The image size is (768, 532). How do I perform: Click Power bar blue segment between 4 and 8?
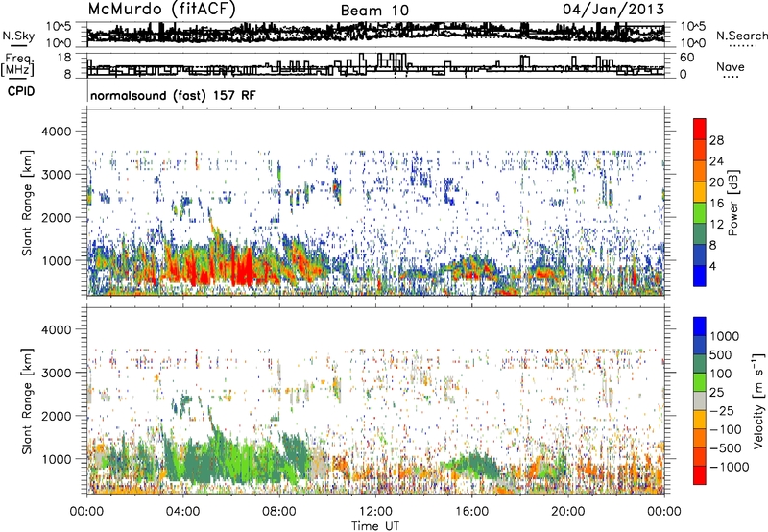pyautogui.click(x=700, y=255)
